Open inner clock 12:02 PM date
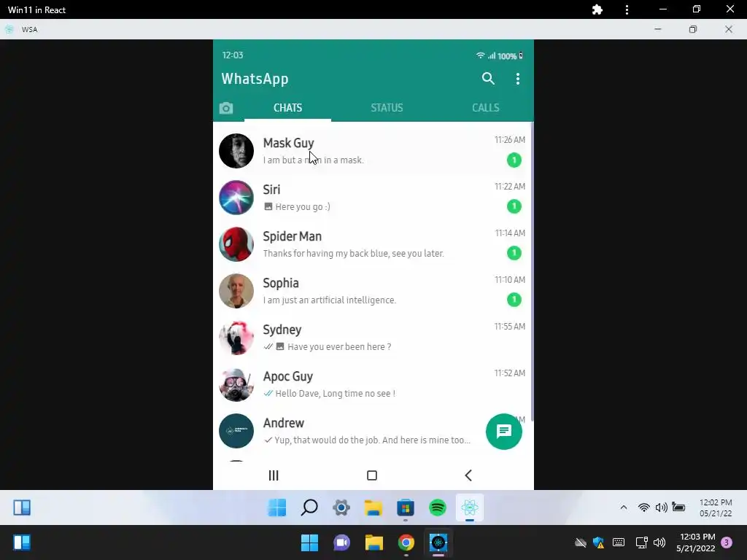Image resolution: width=747 pixels, height=560 pixels. [x=716, y=507]
